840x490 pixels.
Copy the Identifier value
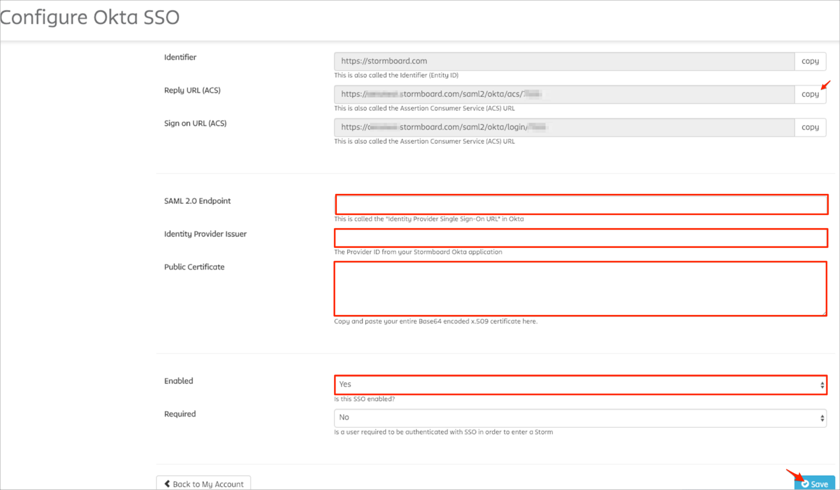[810, 61]
